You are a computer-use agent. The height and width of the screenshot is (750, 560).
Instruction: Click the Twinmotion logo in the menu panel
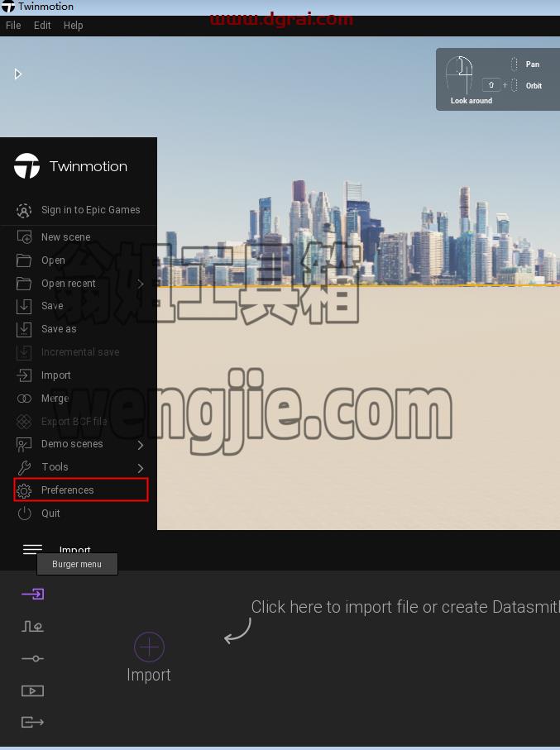[x=26, y=166]
